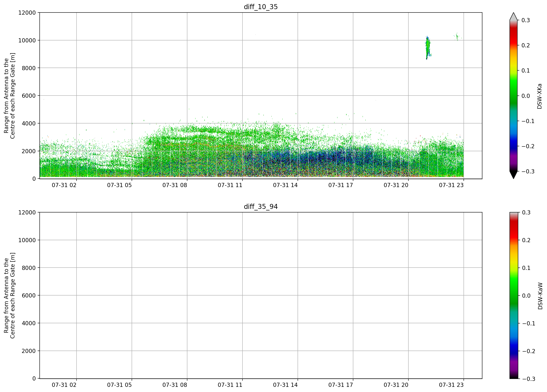The image size is (547, 392).
Task: Click '07-31 05' x-tick under diff_35_94
Action: click(x=119, y=385)
